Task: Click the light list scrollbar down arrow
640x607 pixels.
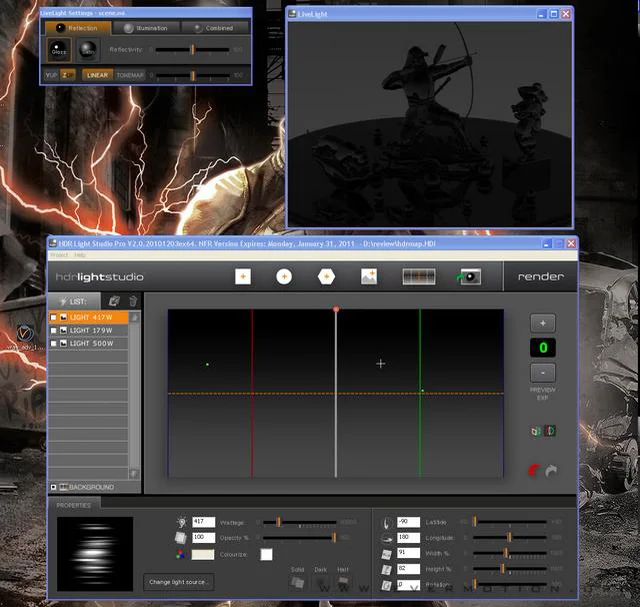Action: (x=133, y=474)
